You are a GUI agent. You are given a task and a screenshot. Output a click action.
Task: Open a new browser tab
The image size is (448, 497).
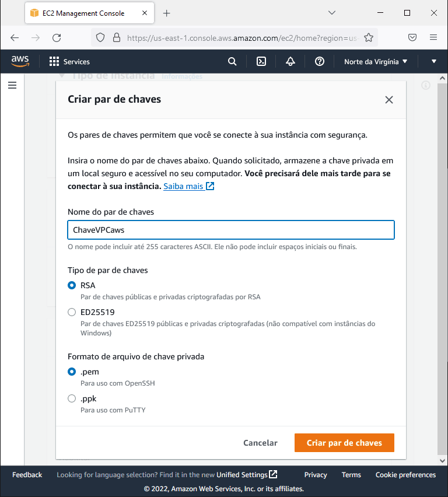point(166,13)
